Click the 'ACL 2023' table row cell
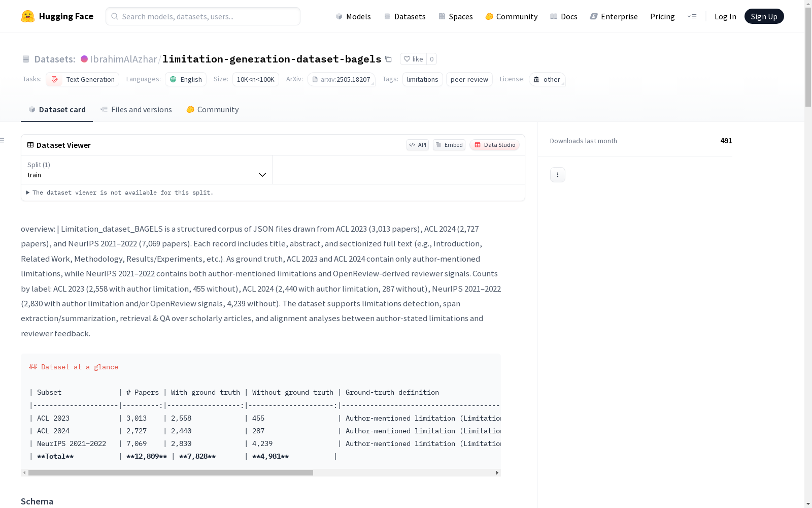The width and height of the screenshot is (812, 508). point(53,418)
